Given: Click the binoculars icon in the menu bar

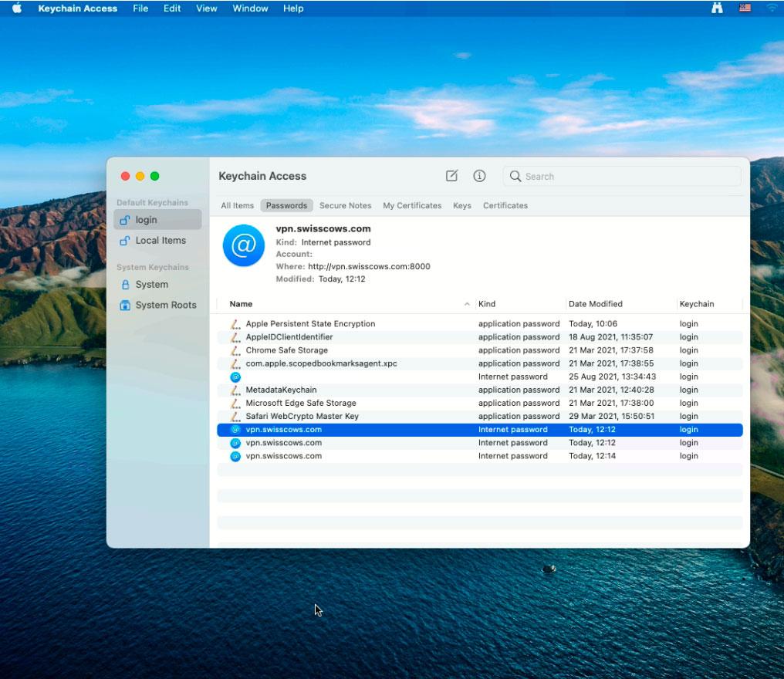Looking at the screenshot, I should 717,8.
